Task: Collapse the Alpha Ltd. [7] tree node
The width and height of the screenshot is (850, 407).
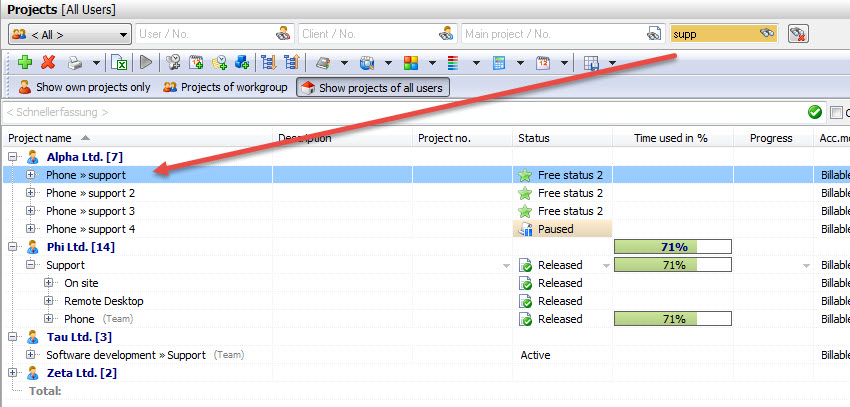Action: [13, 157]
